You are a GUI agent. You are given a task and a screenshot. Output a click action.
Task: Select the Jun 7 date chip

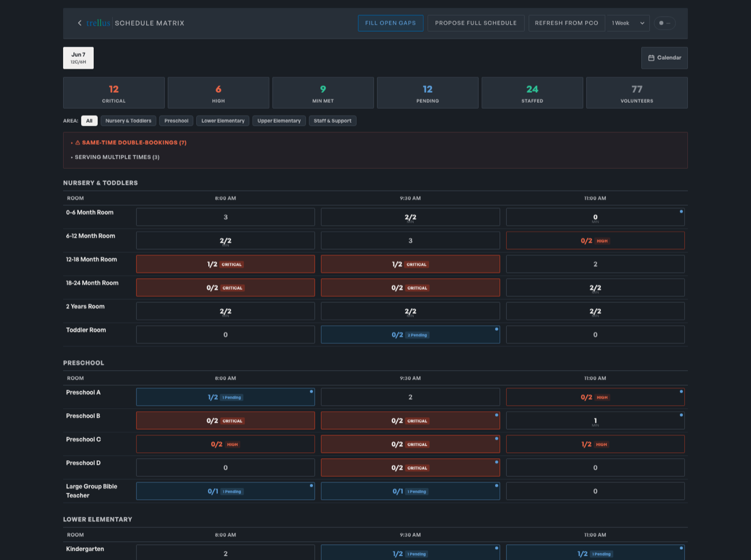pyautogui.click(x=79, y=58)
